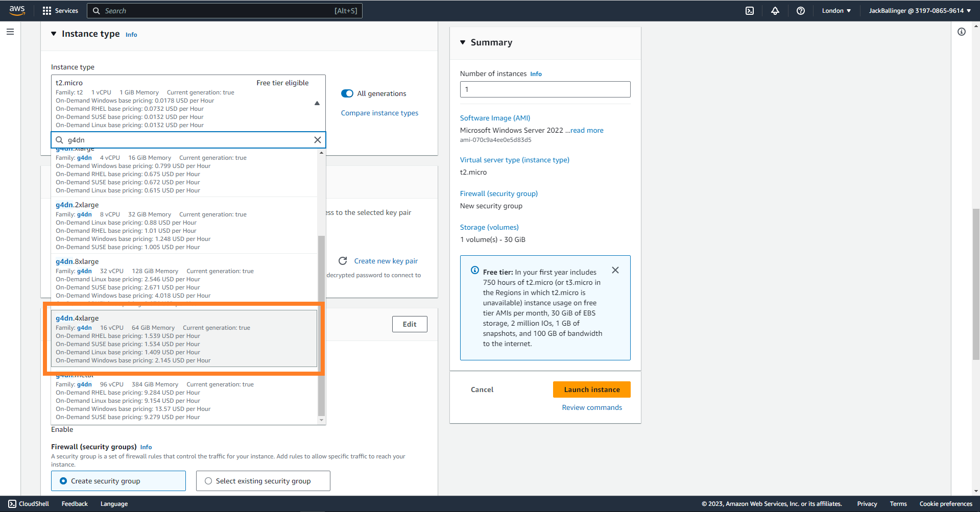This screenshot has height=512, width=980.
Task: Dismiss the Free tier info box
Action: pos(615,270)
